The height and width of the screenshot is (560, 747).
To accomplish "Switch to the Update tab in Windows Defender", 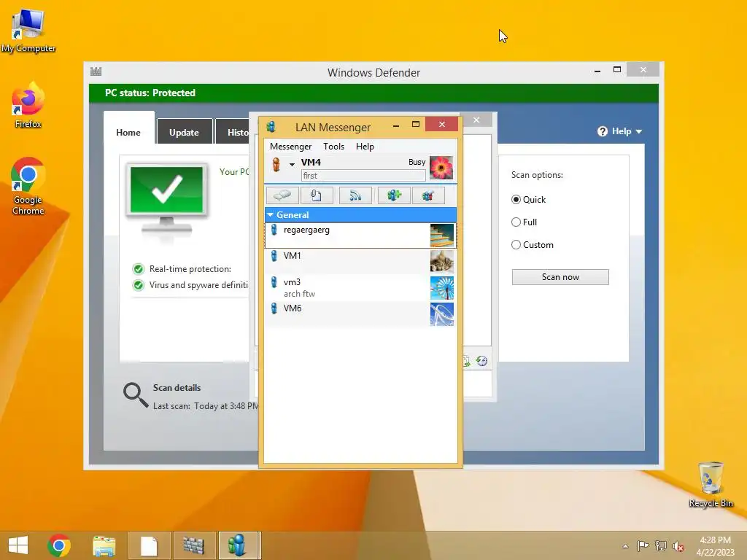I will pos(184,133).
